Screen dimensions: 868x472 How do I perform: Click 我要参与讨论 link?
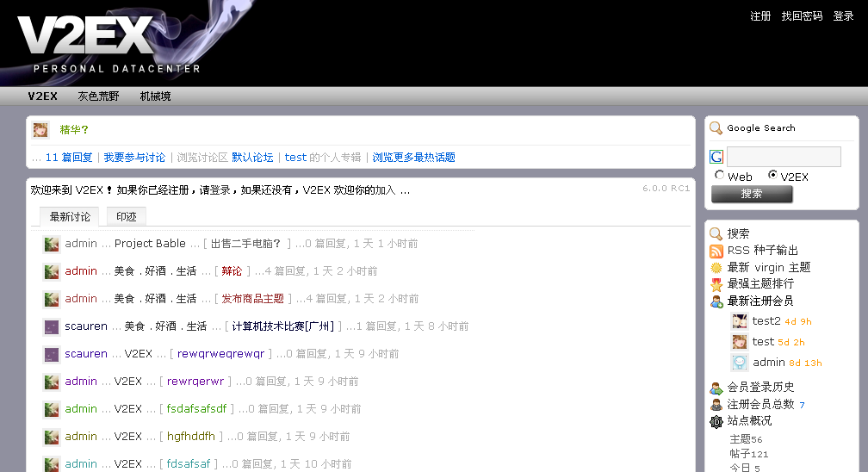(x=134, y=158)
